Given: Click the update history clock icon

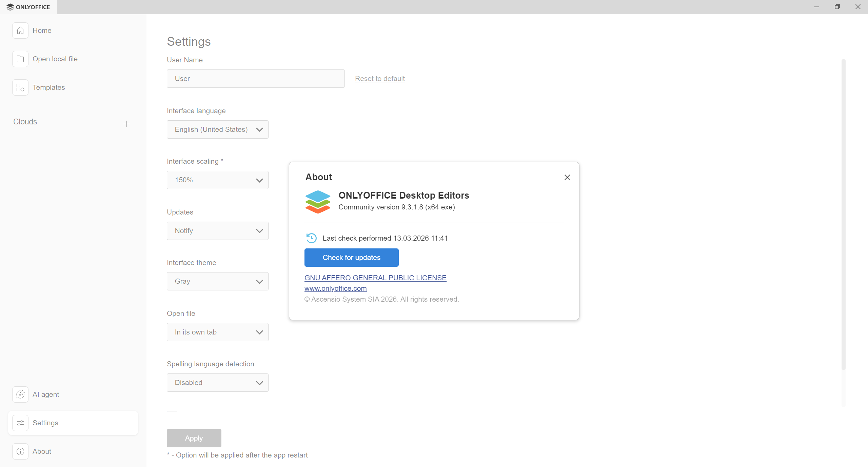Looking at the screenshot, I should click(x=311, y=238).
